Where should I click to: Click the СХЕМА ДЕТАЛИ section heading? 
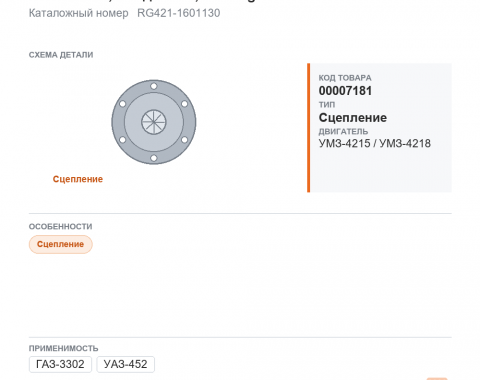tap(61, 55)
